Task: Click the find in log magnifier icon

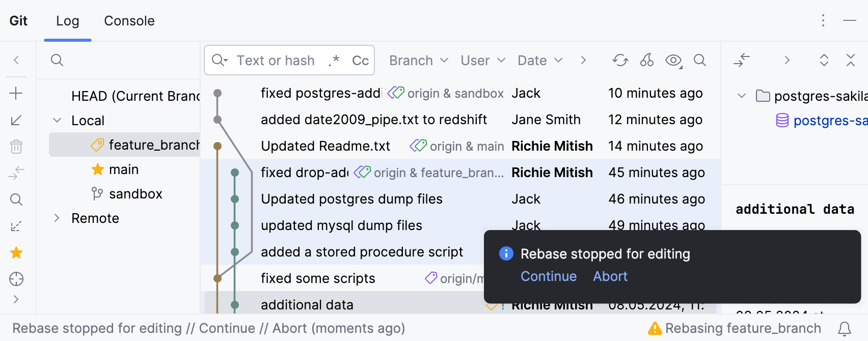Action: pos(700,61)
